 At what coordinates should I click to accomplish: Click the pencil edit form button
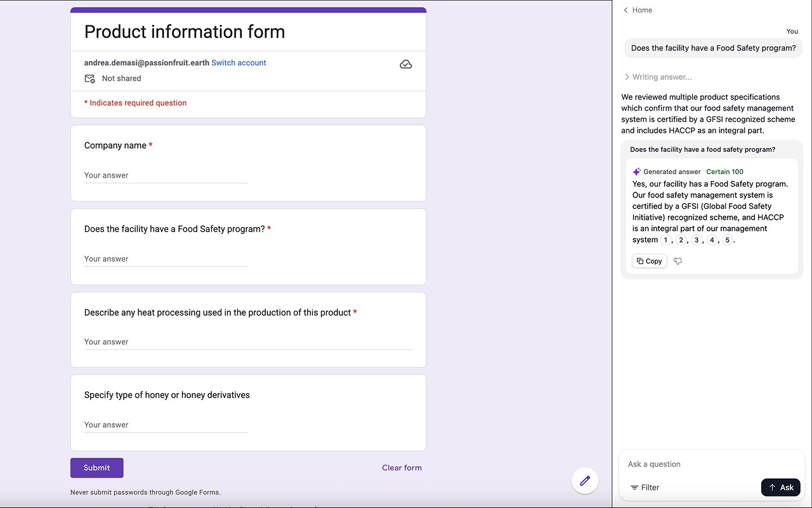[x=585, y=481]
